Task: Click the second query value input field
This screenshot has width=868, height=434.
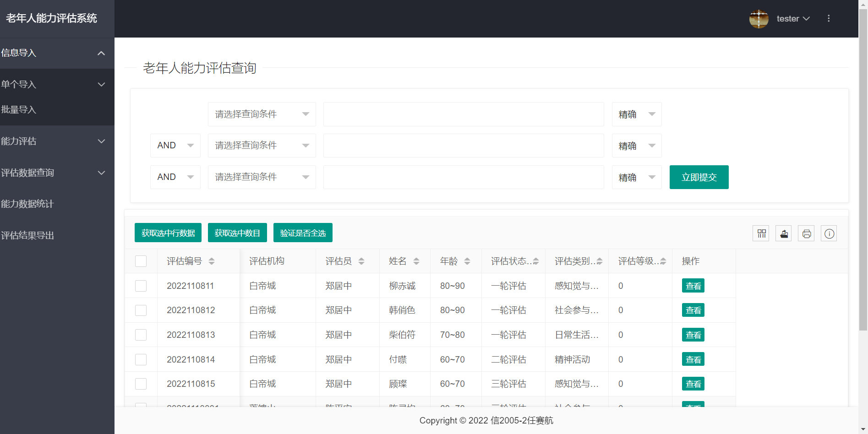Action: [464, 146]
